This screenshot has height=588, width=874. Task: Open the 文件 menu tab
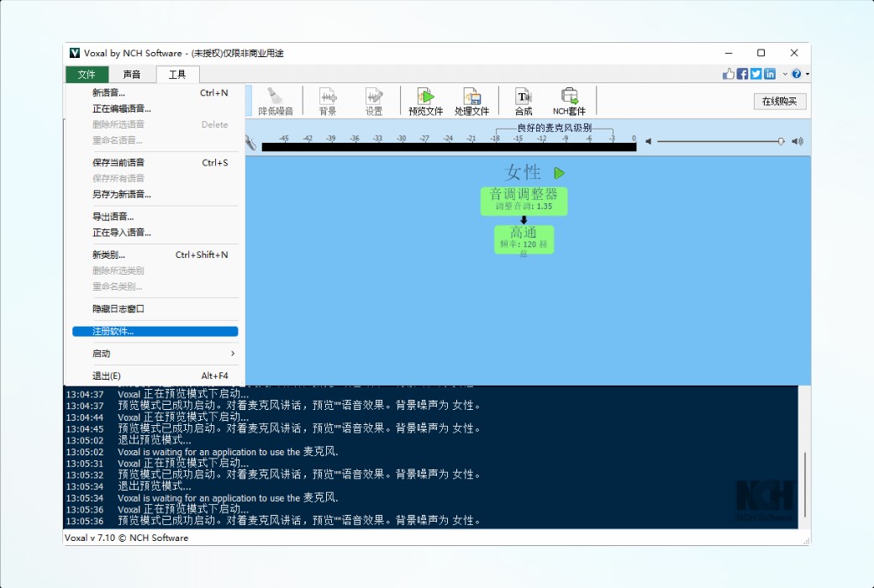(x=87, y=74)
